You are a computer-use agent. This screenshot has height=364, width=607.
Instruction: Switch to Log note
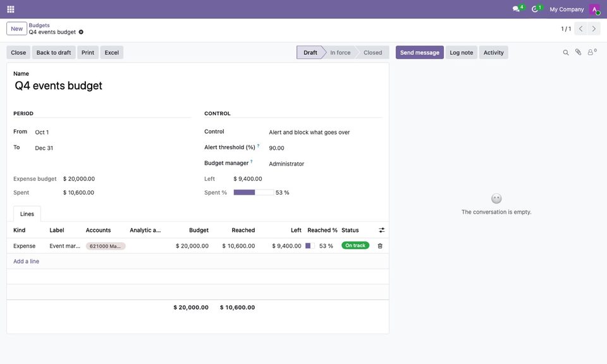pyautogui.click(x=461, y=52)
